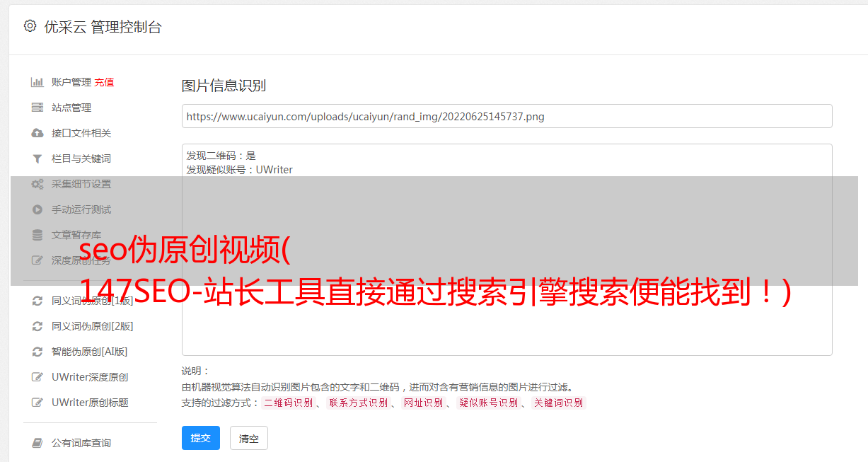Click the 优采云 管理控制台 title
The height and width of the screenshot is (462, 868).
point(103,27)
